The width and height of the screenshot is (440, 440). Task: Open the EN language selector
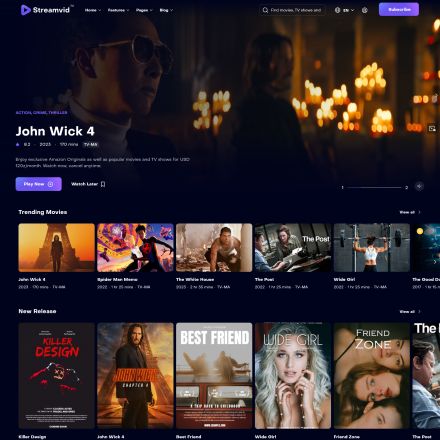pyautogui.click(x=349, y=10)
